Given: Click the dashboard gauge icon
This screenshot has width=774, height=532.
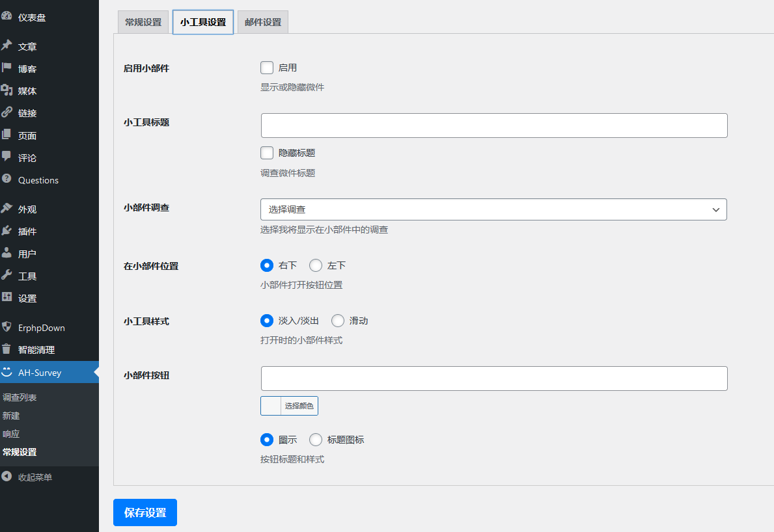Looking at the screenshot, I should (x=7, y=17).
